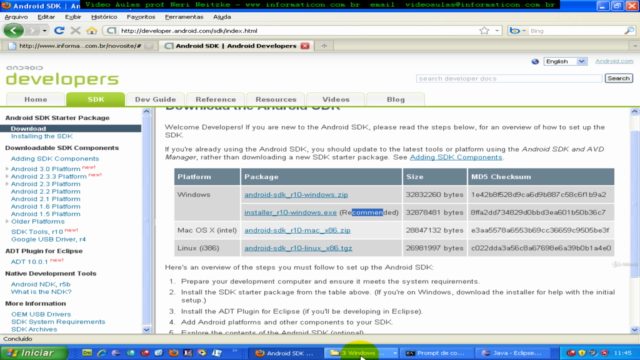Screen dimensions: 640x360
Task: Open the Videos tab
Action: pyautogui.click(x=336, y=99)
